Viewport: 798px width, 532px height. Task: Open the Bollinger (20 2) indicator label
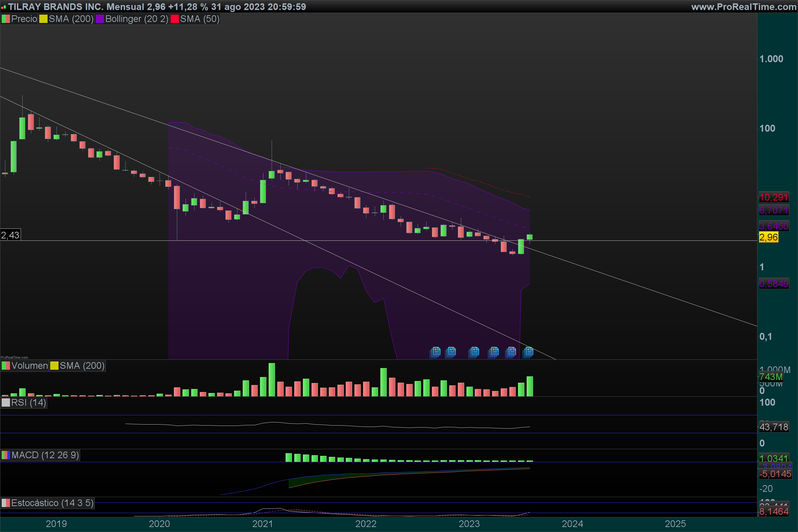[136, 19]
